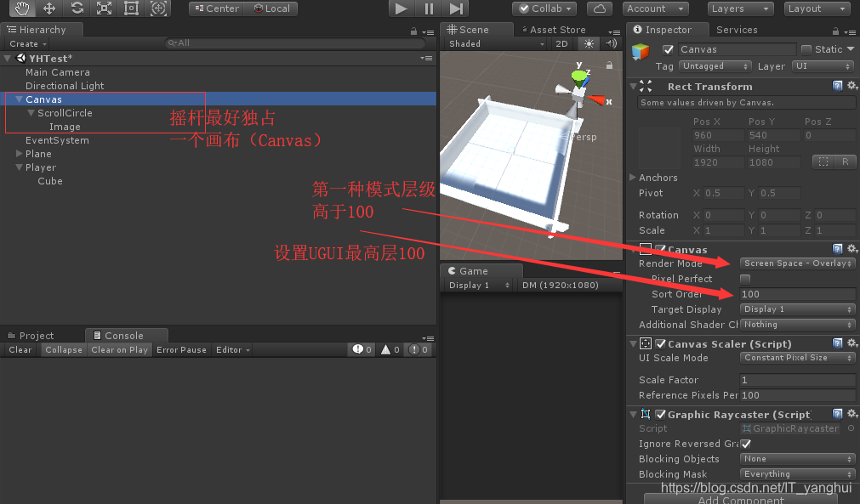Select the Hand tool in the toolbar

(20, 8)
